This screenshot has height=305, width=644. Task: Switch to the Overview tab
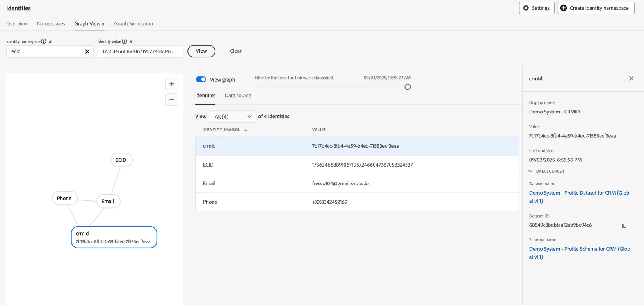[17, 23]
